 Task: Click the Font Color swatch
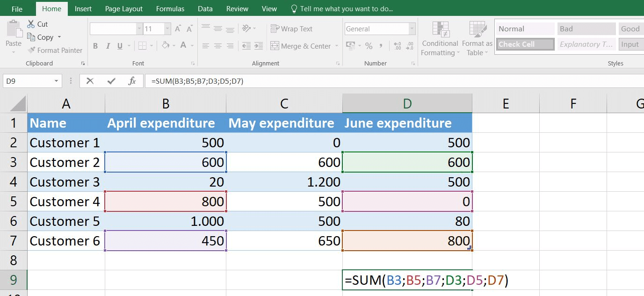183,45
